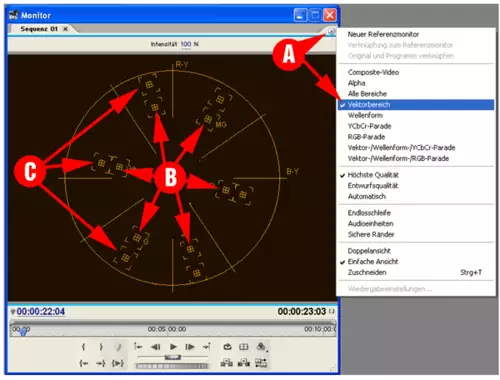This screenshot has width=500, height=380.
Task: Click the shuttle slider handle
Action: point(172,357)
